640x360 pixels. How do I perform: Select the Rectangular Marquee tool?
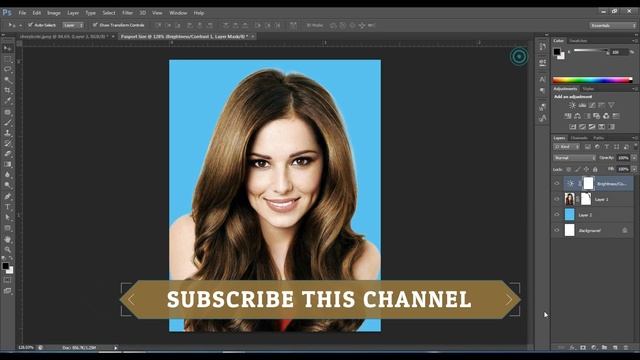point(7,59)
